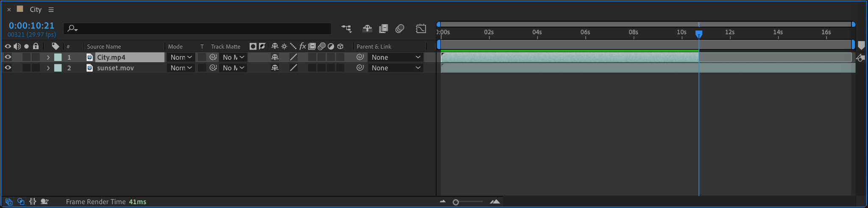The height and width of the screenshot is (208, 868).
Task: Open the Graph Editor
Action: (421, 28)
